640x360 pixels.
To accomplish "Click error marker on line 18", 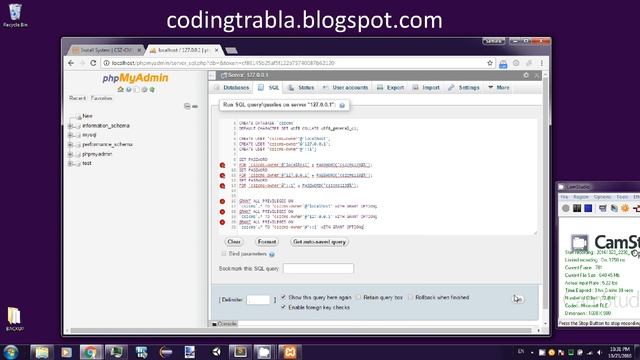I will point(222,212).
